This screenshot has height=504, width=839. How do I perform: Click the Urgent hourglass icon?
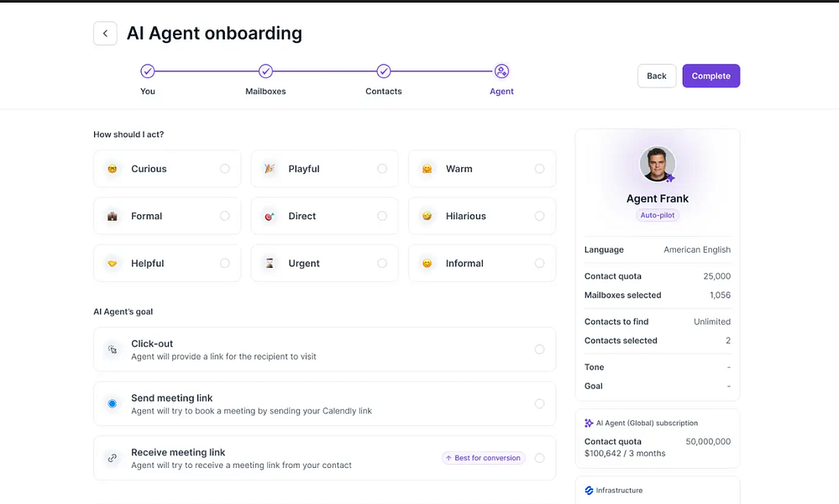click(x=270, y=263)
